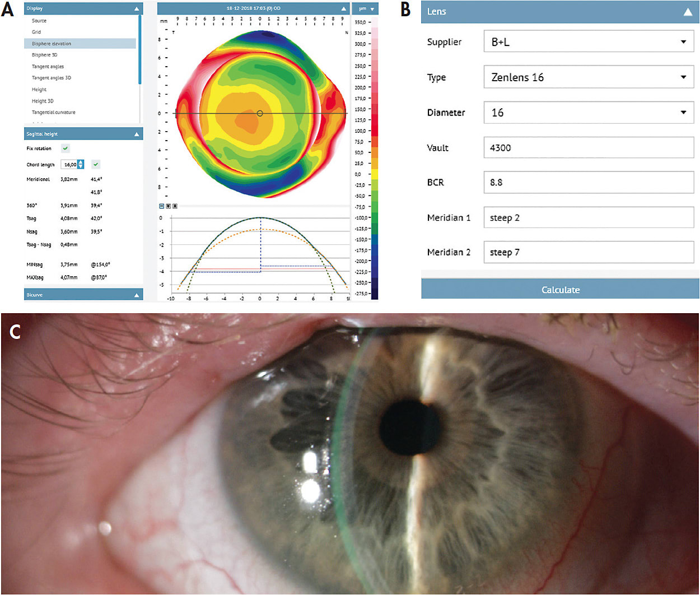Viewport: 700px width, 595px height.
Task: Click the chord length up stepper arrow
Action: (80, 162)
